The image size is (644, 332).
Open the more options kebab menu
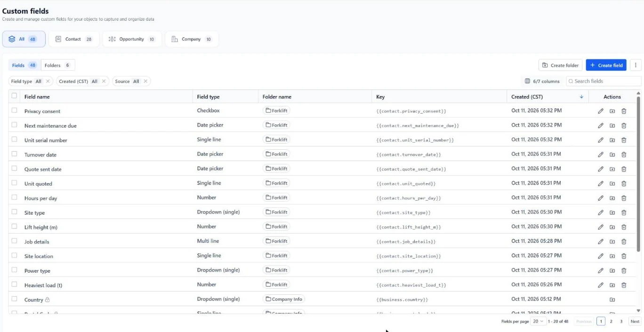coord(636,65)
